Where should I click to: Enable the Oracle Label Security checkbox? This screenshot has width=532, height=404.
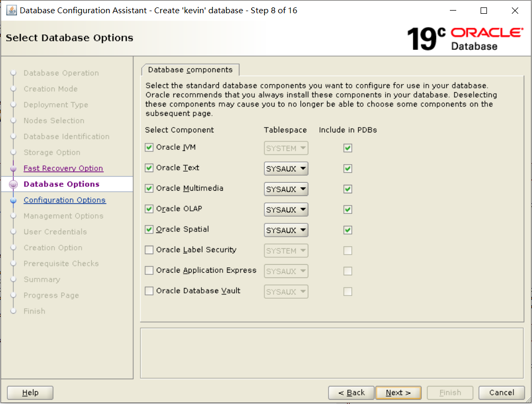coord(149,250)
